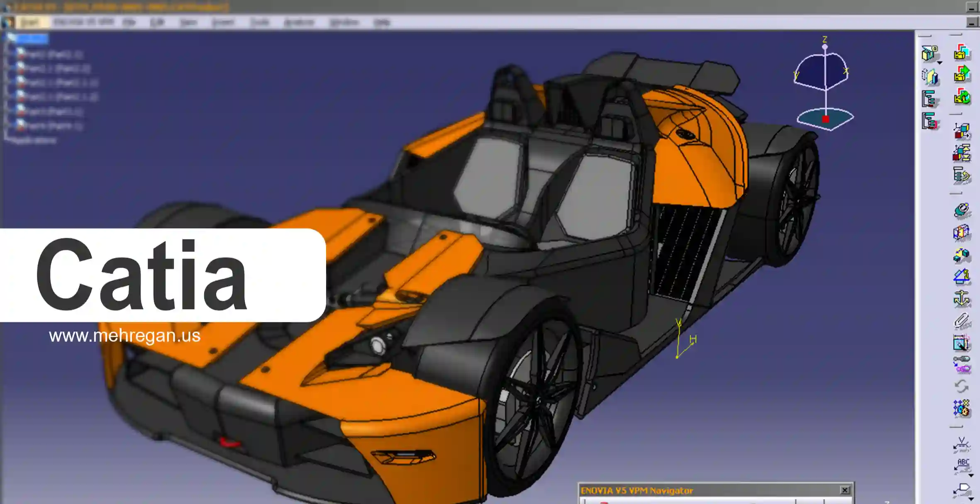Open the ENOVIA V5 VPM menu
The height and width of the screenshot is (504, 980).
[83, 22]
